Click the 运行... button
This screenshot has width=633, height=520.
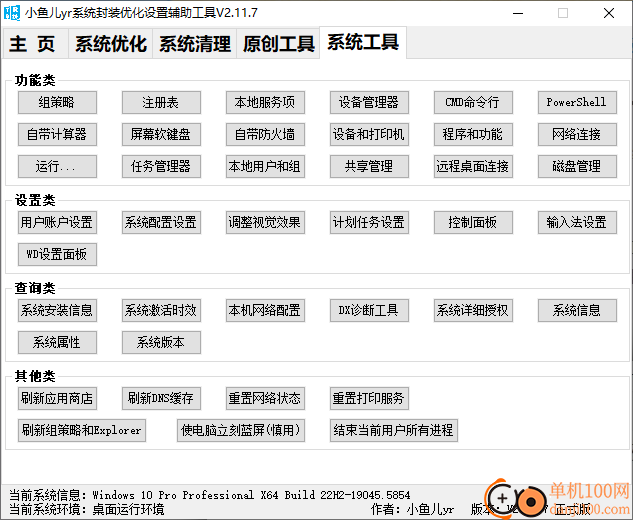(57, 166)
